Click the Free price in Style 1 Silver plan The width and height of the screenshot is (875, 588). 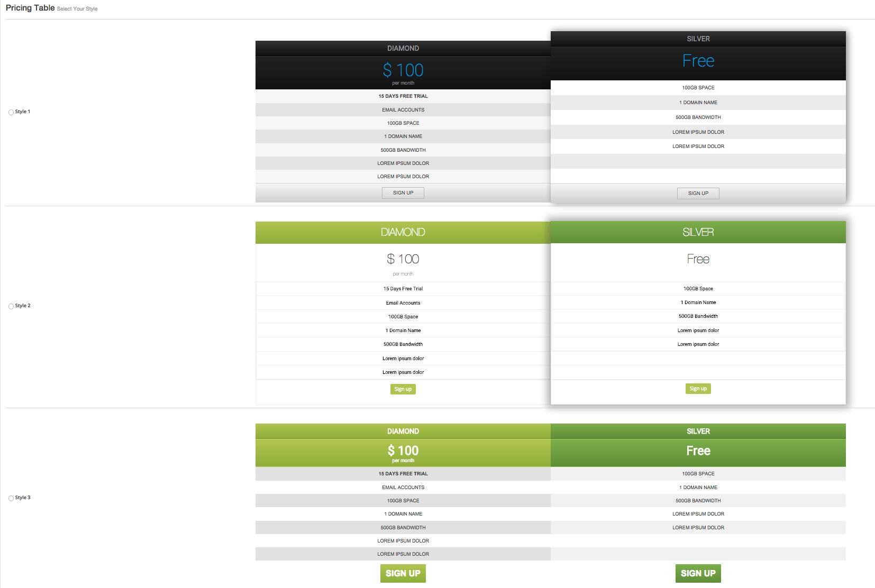[x=698, y=60]
